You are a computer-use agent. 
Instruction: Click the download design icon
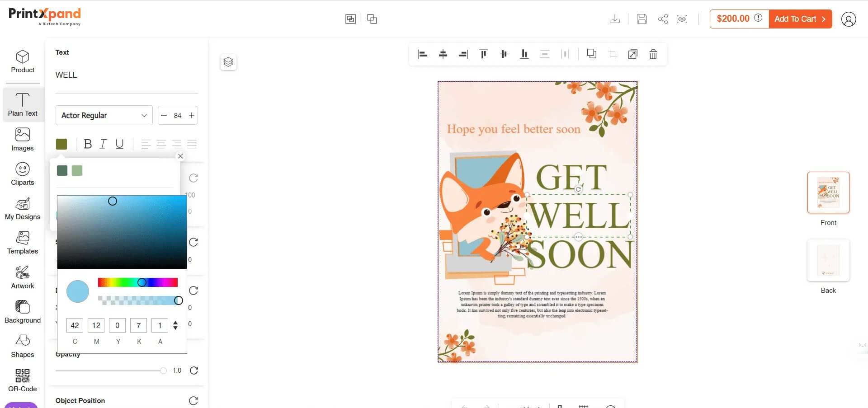tap(614, 19)
